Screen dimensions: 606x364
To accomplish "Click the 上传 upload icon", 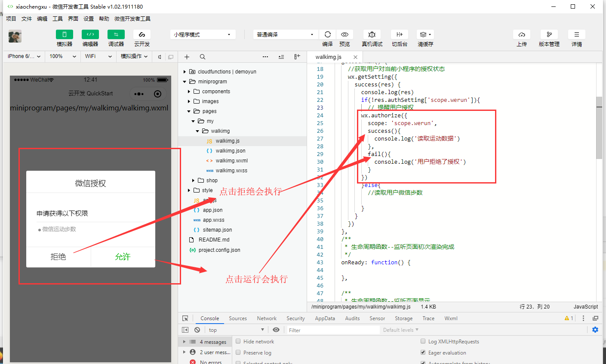I will point(522,34).
